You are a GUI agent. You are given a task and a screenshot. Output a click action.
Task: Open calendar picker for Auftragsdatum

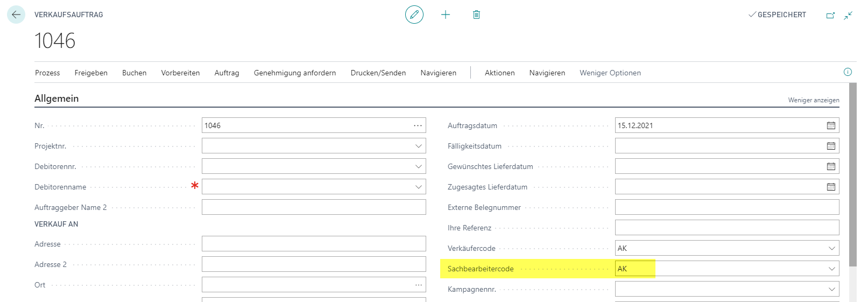pos(831,125)
